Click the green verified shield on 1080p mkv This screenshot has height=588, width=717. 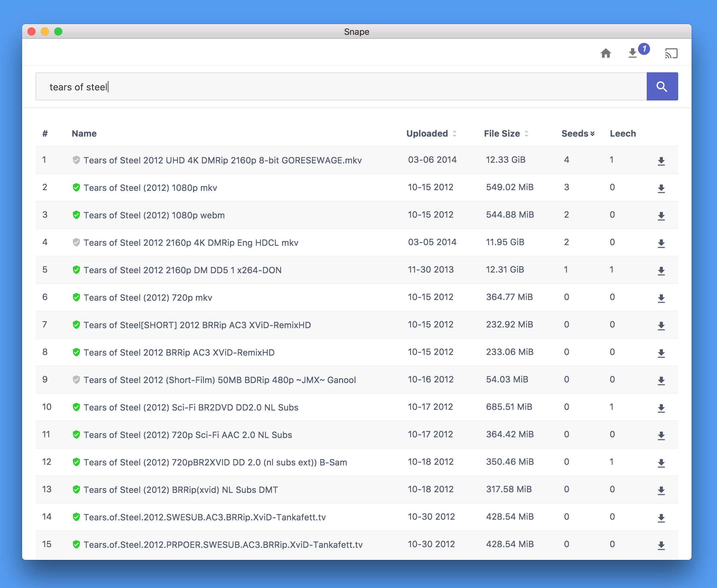76,188
